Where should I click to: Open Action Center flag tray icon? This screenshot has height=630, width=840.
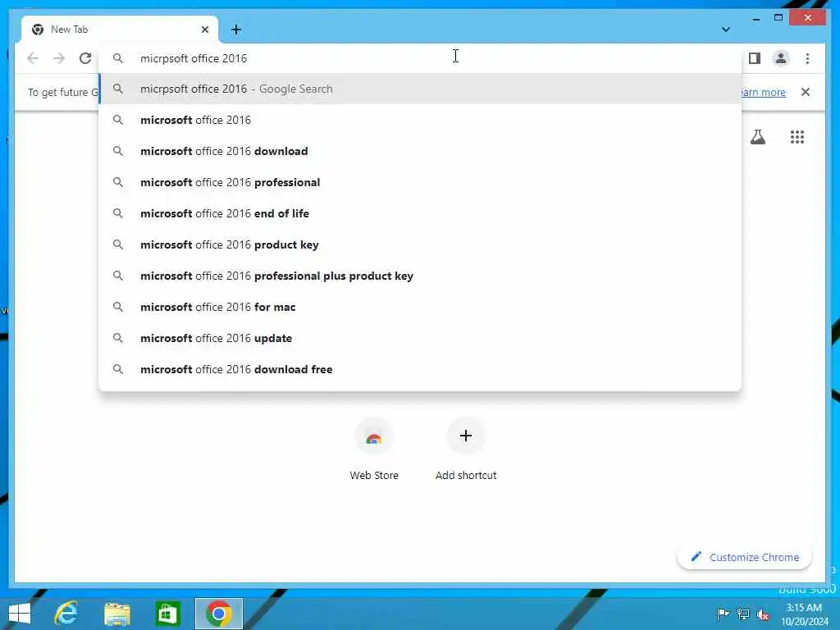(x=723, y=614)
